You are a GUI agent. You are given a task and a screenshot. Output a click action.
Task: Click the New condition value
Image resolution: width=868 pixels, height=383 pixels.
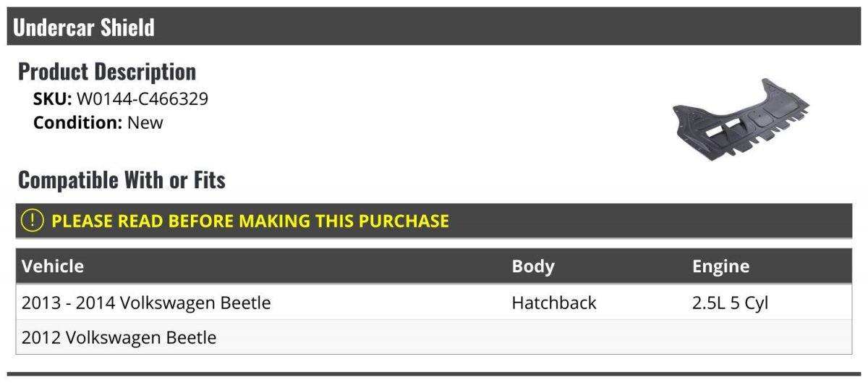pyautogui.click(x=145, y=122)
